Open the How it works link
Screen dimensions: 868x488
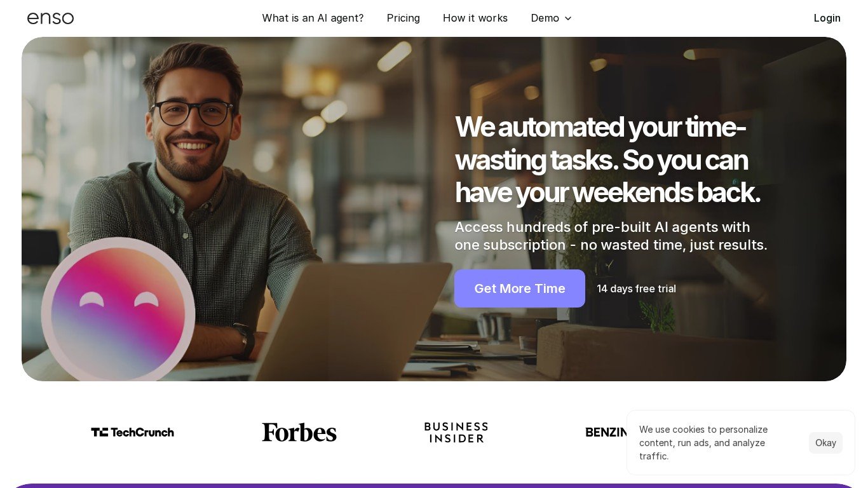(x=475, y=18)
